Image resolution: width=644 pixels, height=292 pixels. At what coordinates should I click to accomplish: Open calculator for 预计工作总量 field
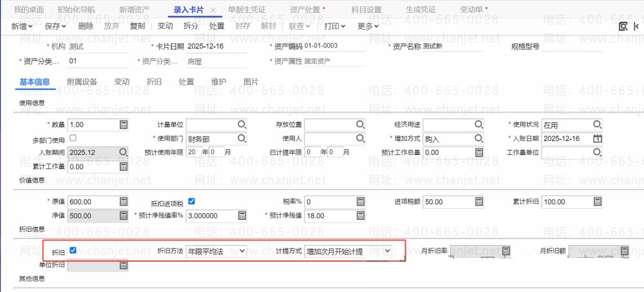point(479,152)
